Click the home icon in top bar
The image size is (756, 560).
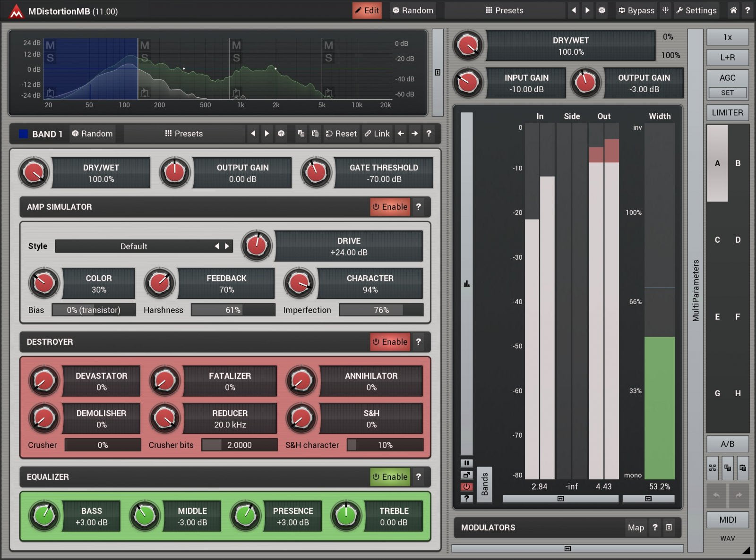tap(733, 10)
